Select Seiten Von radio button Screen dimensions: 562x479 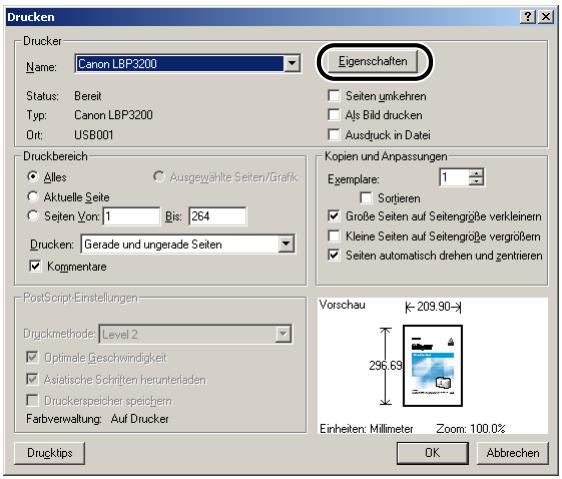click(x=33, y=216)
